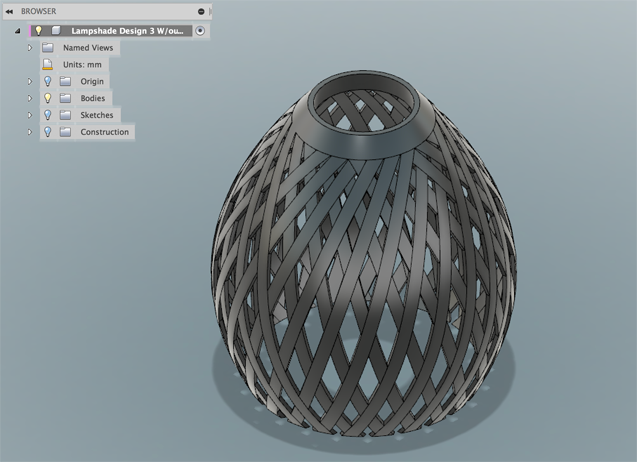Expand the Construction folder
637x462 pixels.
coord(30,132)
